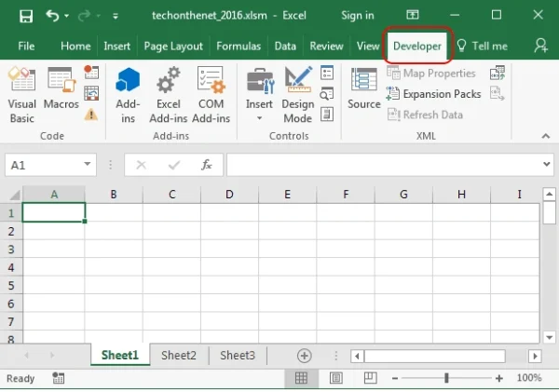Viewport: 559px width, 392px height.
Task: Click the Tell me search box
Action: (x=482, y=46)
